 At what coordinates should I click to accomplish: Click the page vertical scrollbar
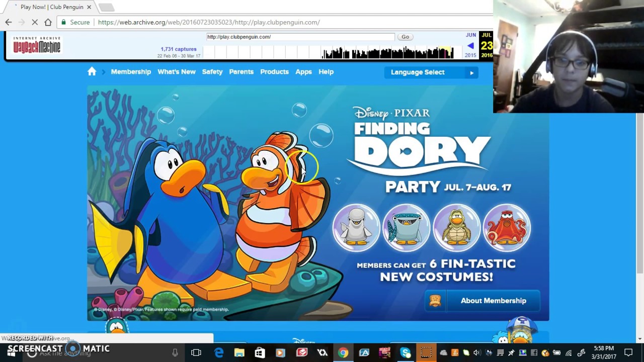(x=640, y=194)
